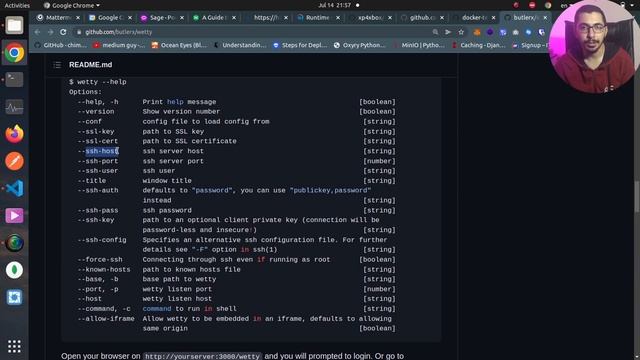Click the address bar URL github.com/butlerx/wetty
Screen dimensions: 640x360
118,32
